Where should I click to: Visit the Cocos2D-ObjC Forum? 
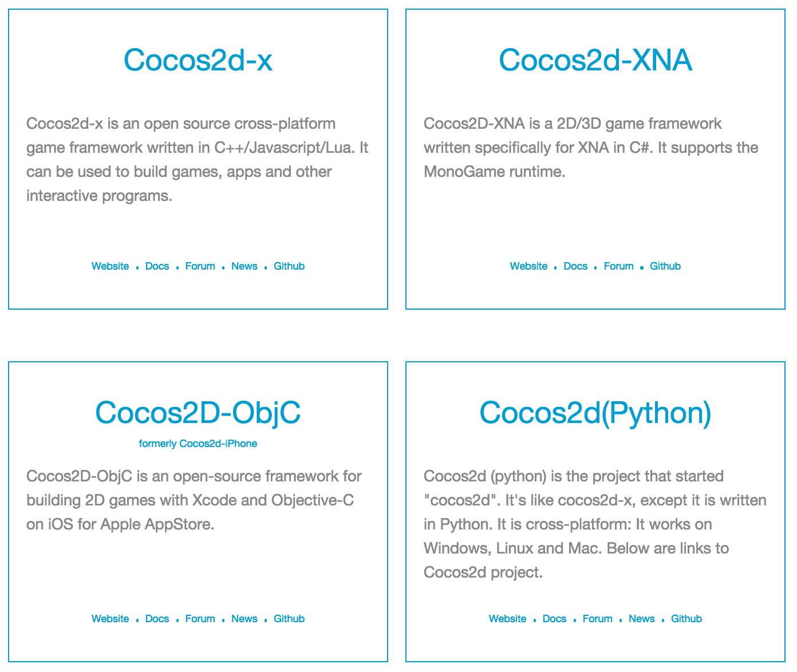click(200, 619)
